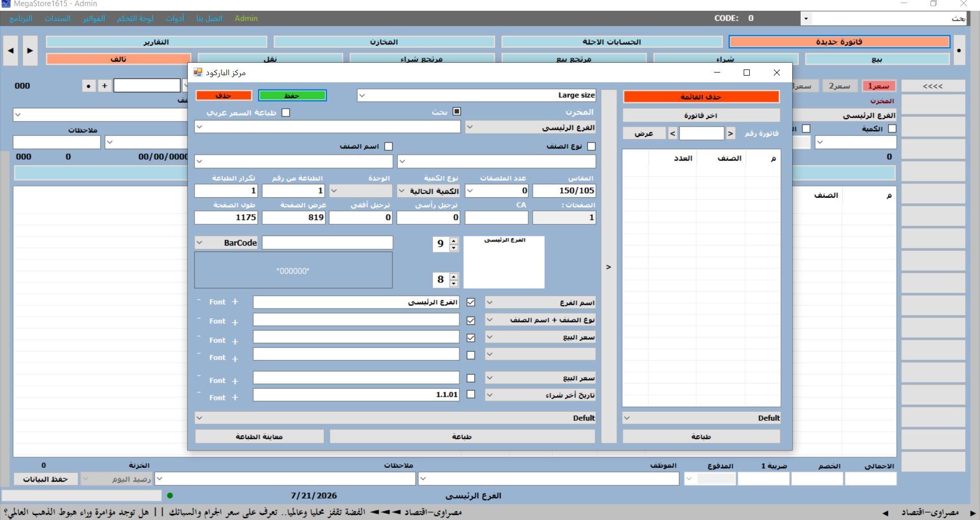Screen dimensions: 980x520
Task: Click the *000000* barcode preview box
Action: point(293,270)
